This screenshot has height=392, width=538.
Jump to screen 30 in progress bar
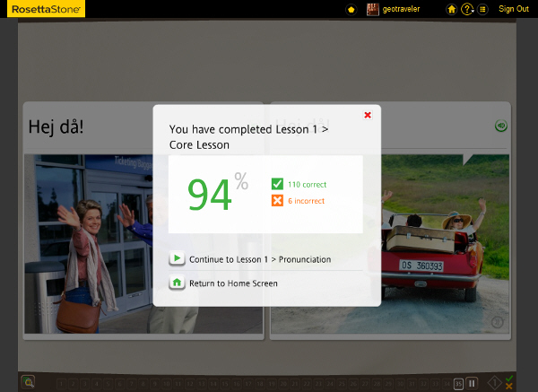coord(400,384)
